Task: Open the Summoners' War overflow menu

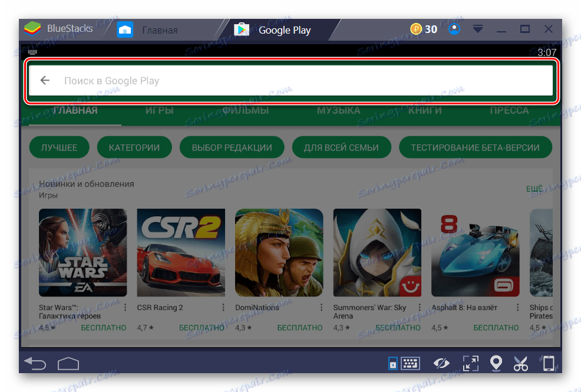Action: (x=420, y=308)
